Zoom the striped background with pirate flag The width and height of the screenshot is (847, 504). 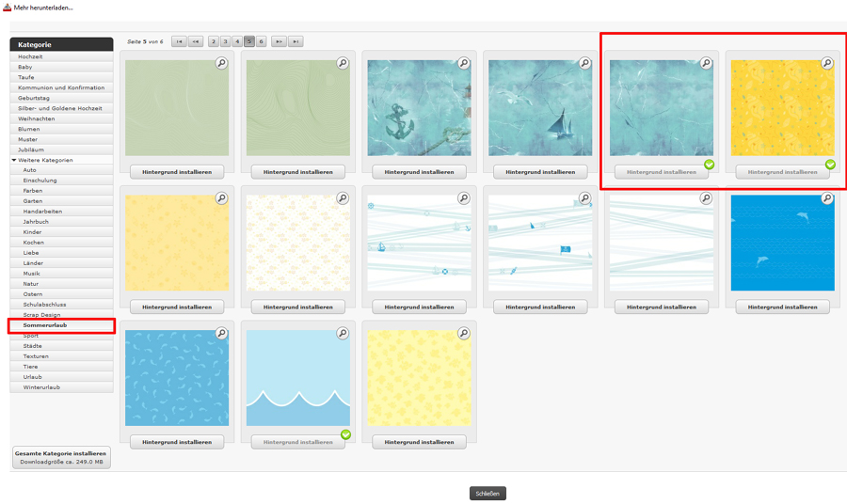(584, 198)
